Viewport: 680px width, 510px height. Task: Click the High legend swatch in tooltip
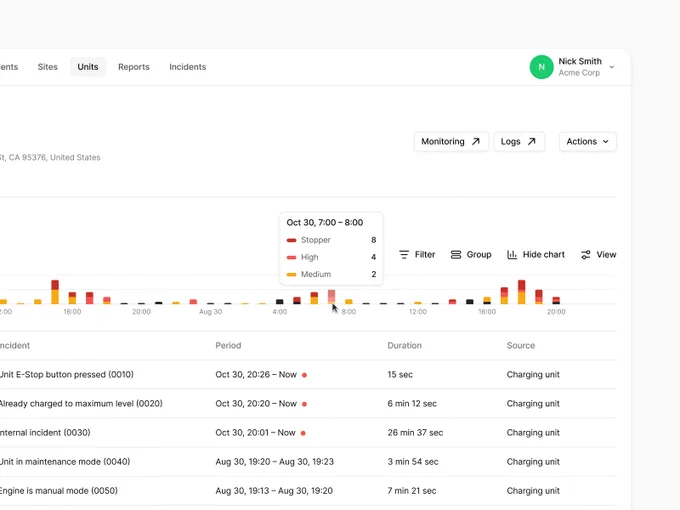[291, 257]
